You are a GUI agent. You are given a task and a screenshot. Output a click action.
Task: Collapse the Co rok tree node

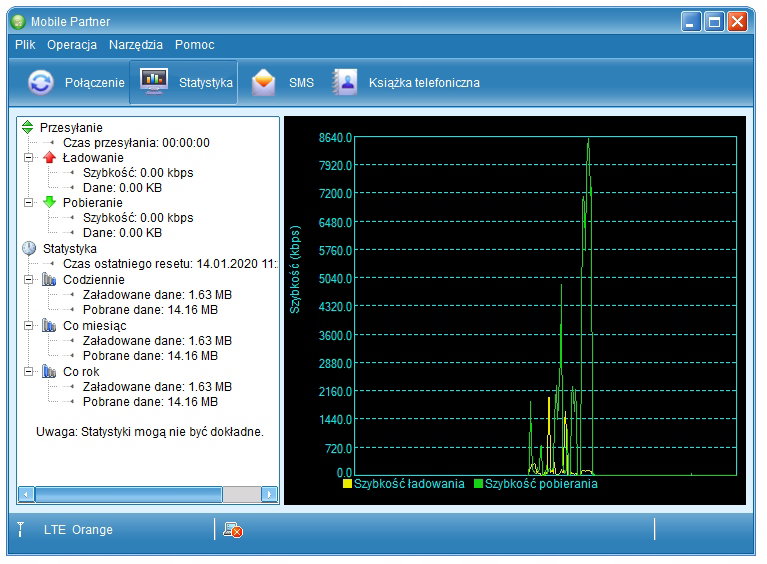tap(29, 372)
